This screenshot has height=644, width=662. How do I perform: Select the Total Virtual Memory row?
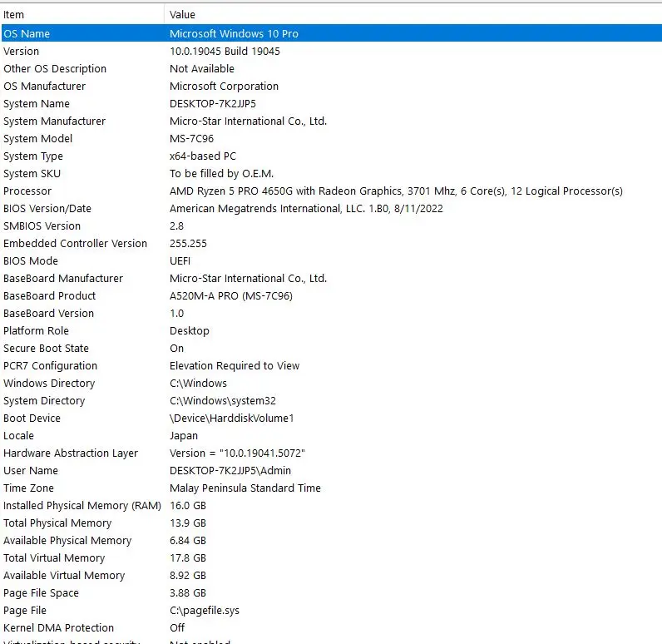click(x=331, y=557)
